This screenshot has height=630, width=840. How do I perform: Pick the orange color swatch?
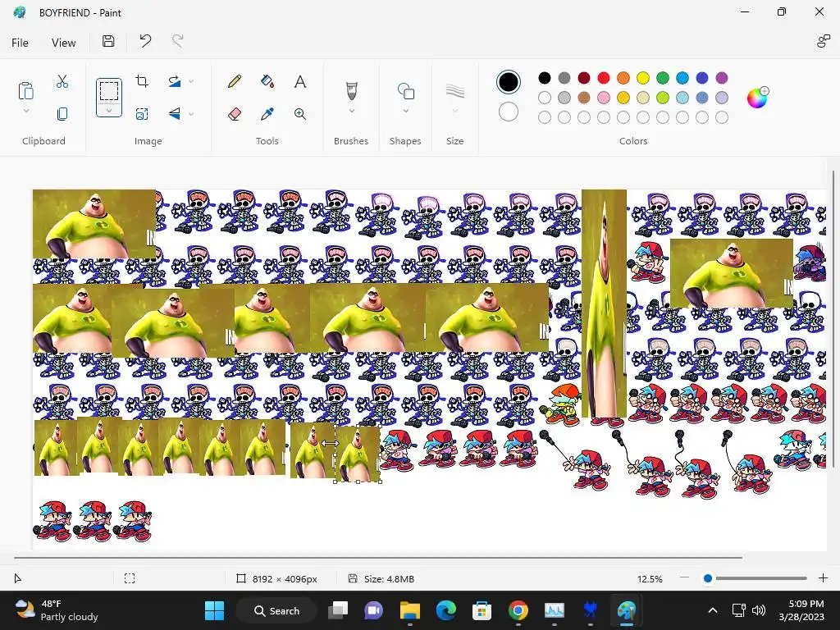[623, 78]
